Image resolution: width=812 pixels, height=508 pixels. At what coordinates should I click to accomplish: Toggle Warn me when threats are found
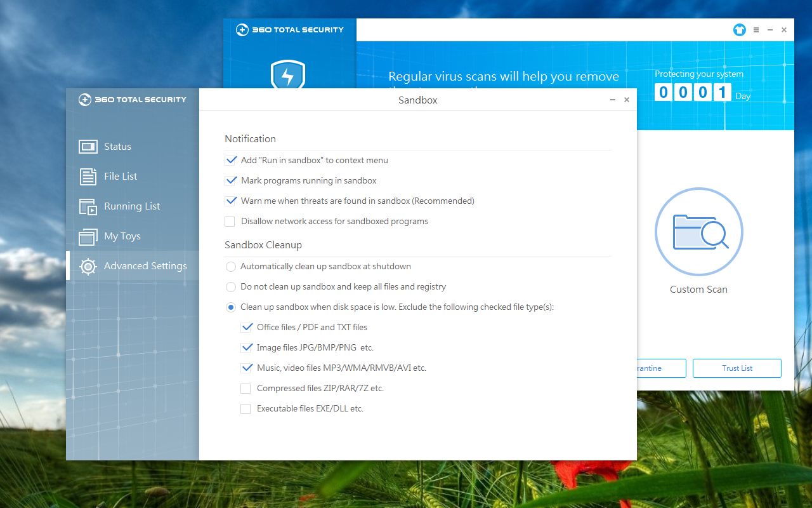click(x=230, y=201)
